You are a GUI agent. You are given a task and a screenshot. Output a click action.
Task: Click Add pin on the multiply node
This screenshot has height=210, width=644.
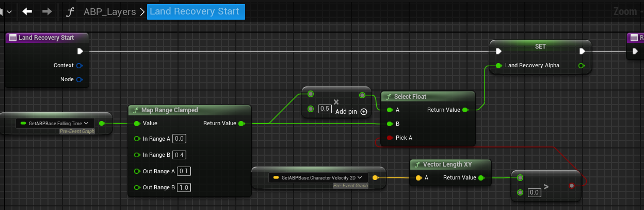coord(351,111)
